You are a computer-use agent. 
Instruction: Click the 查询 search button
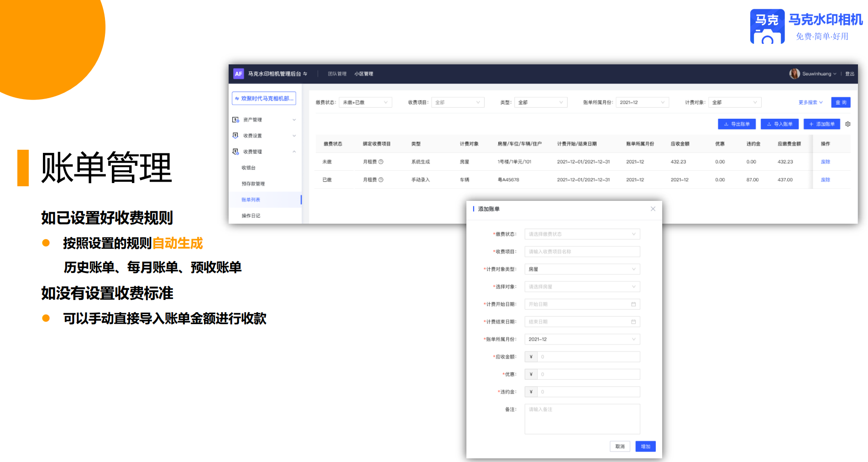coord(841,102)
